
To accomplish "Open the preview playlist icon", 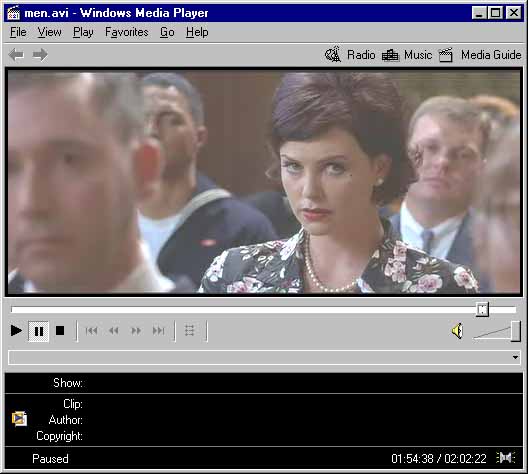I will 190,331.
